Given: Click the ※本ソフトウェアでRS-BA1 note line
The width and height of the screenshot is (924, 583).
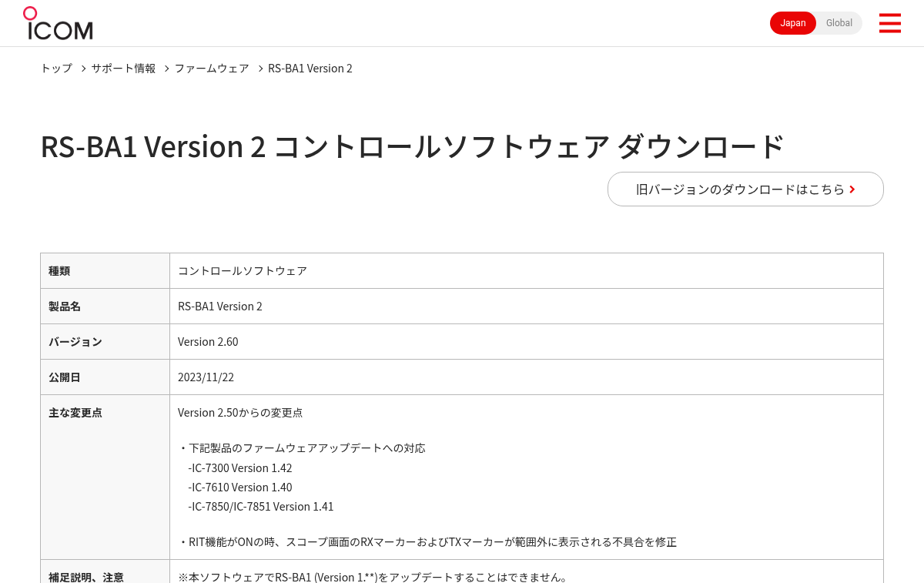Looking at the screenshot, I should (373, 577).
